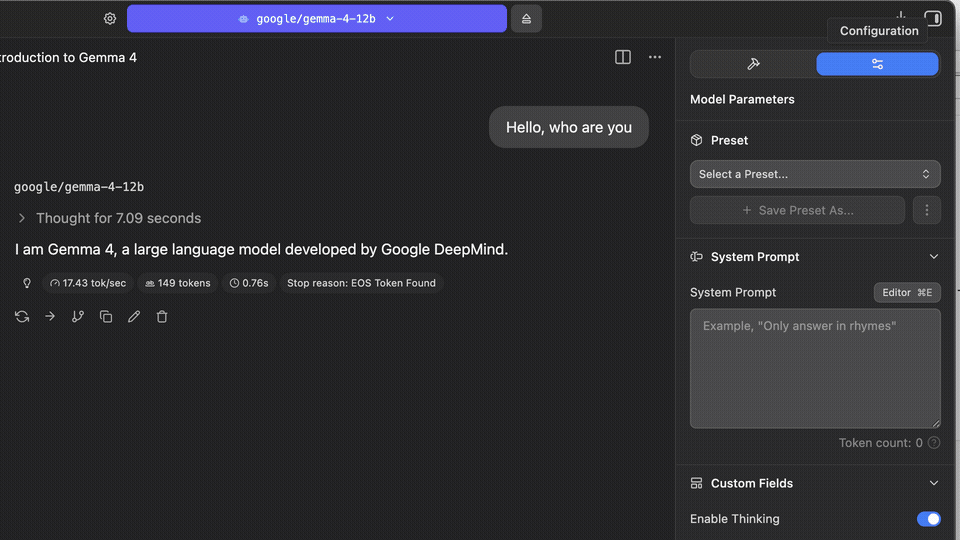Viewport: 960px width, 540px height.
Task: Click the Custom Fields section icon
Action: (x=696, y=483)
